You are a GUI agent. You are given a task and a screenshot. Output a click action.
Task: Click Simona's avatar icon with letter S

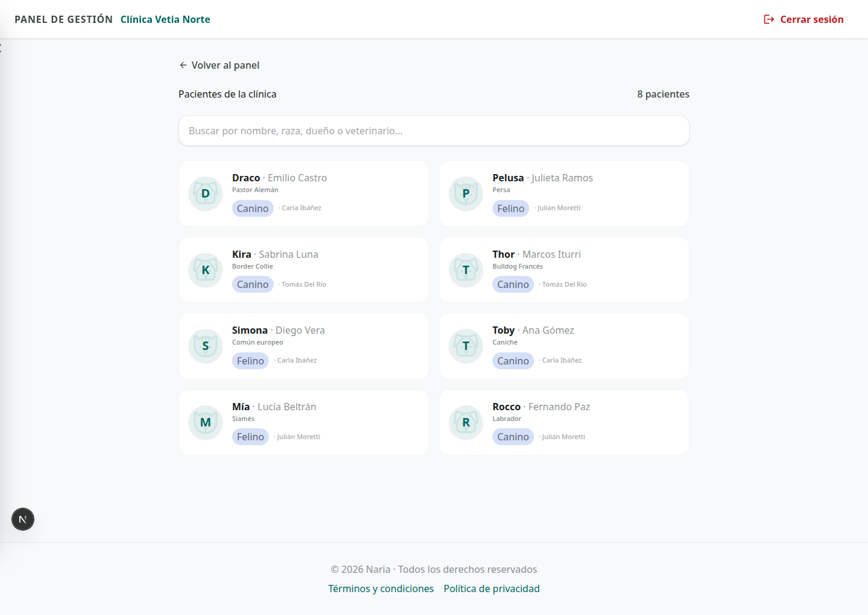(206, 346)
